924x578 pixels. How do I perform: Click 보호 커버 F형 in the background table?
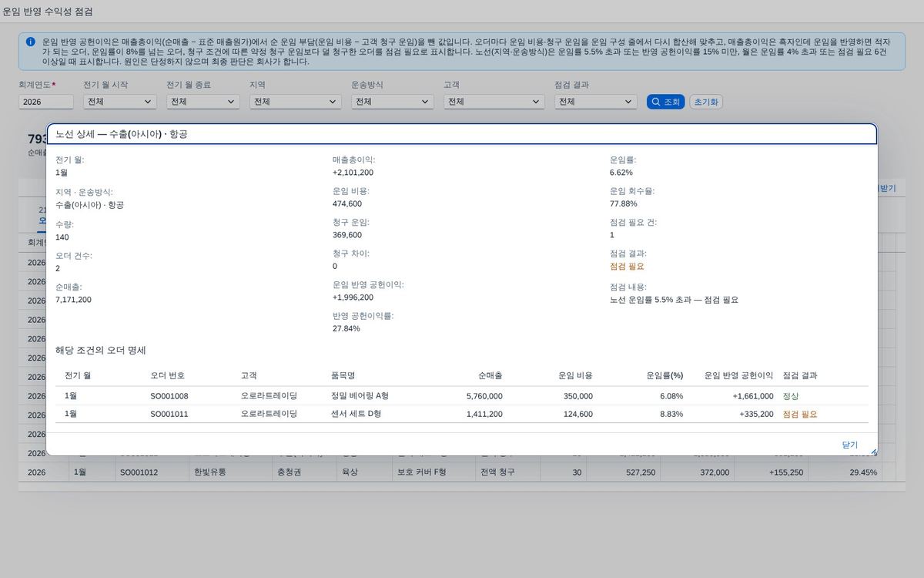pos(421,472)
